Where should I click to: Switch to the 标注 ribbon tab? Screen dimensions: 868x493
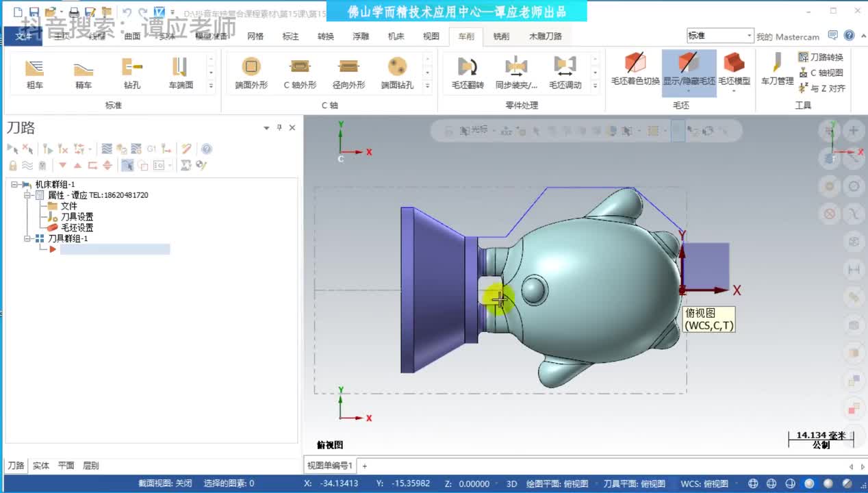click(291, 36)
